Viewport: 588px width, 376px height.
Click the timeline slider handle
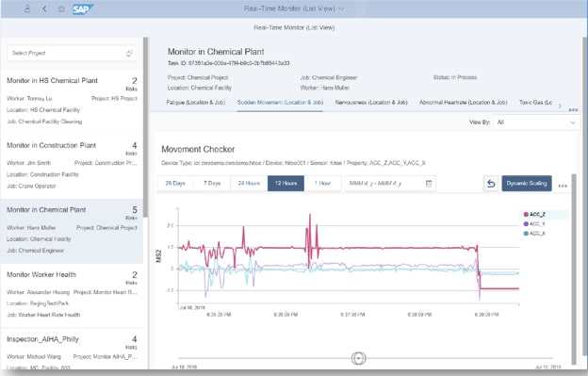pos(358,358)
